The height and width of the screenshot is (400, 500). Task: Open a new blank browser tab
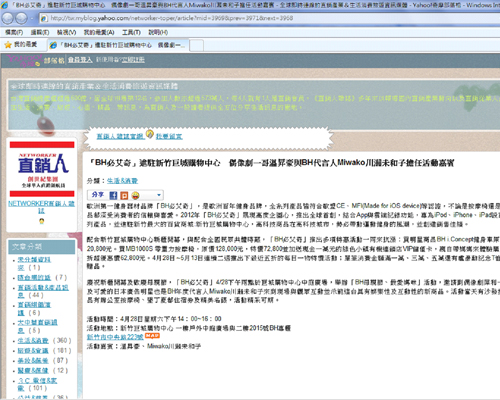(196, 45)
